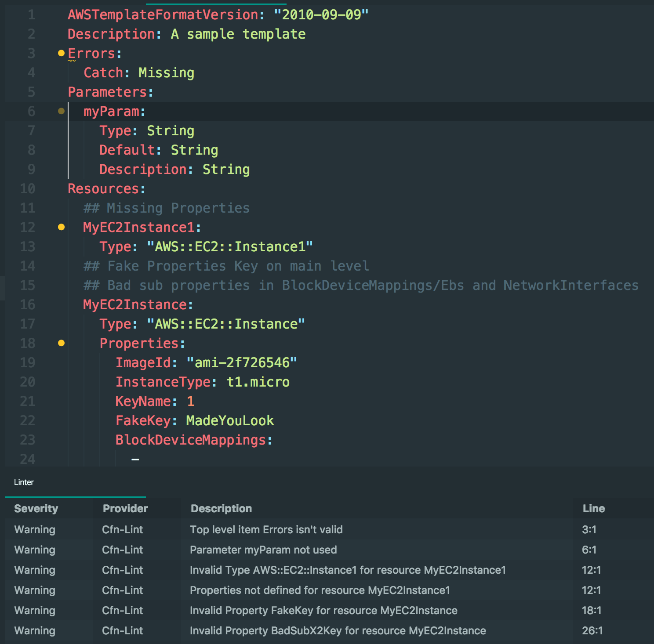The image size is (654, 644).
Task: Click the 'Properties' key on line 18
Action: click(139, 343)
